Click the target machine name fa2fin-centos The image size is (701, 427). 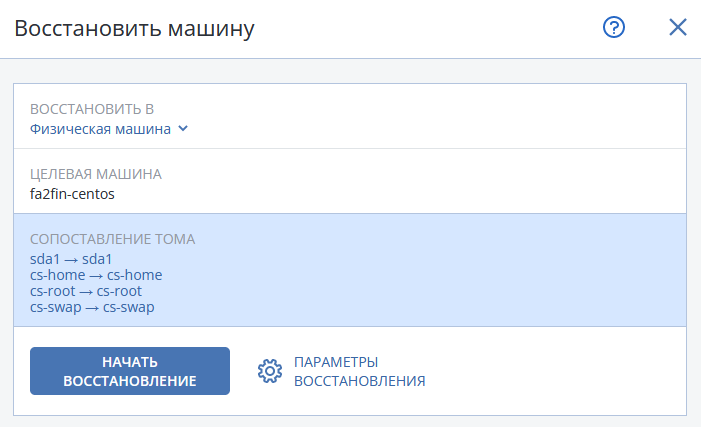click(x=73, y=193)
